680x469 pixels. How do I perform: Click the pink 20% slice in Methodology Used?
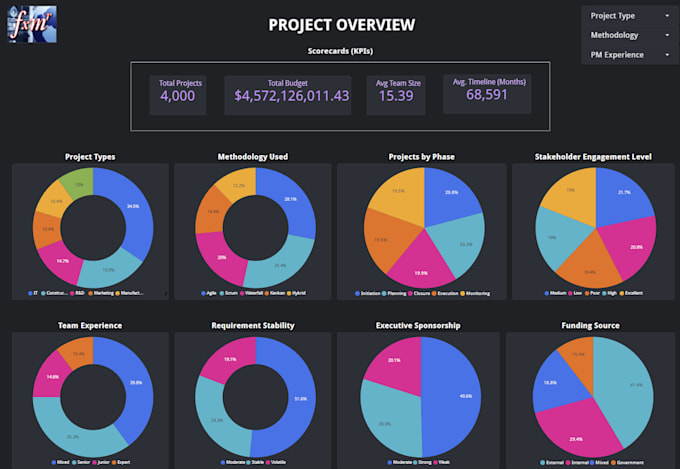point(221,258)
